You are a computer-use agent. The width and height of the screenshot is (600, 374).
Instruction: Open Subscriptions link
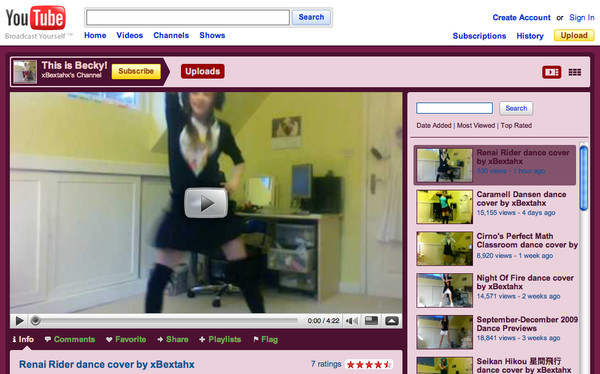tap(479, 36)
